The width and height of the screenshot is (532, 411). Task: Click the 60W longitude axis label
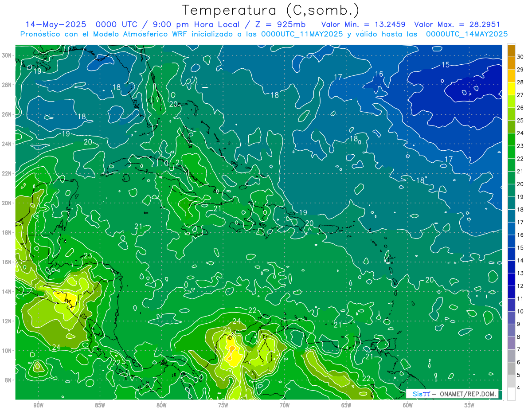tap(408, 405)
